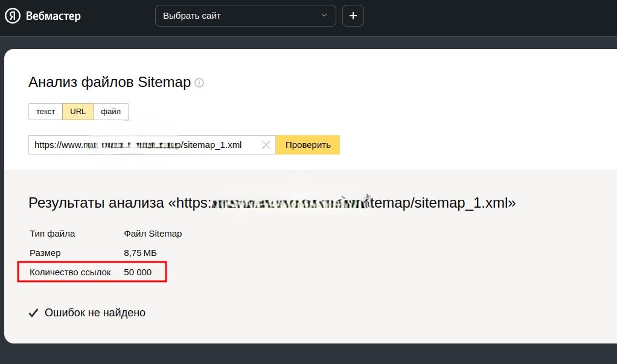
Task: Click the "8,75 МБ" size value
Action: 140,253
